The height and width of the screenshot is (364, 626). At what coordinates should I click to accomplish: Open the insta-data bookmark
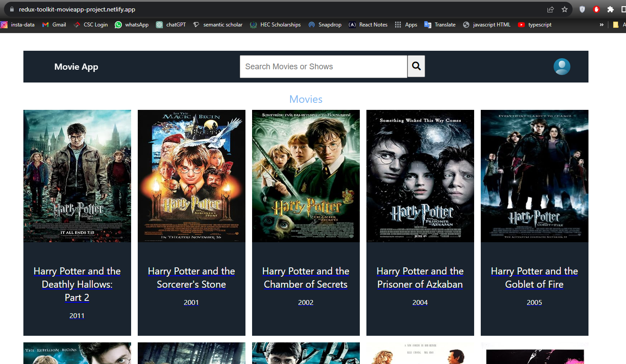[18, 25]
